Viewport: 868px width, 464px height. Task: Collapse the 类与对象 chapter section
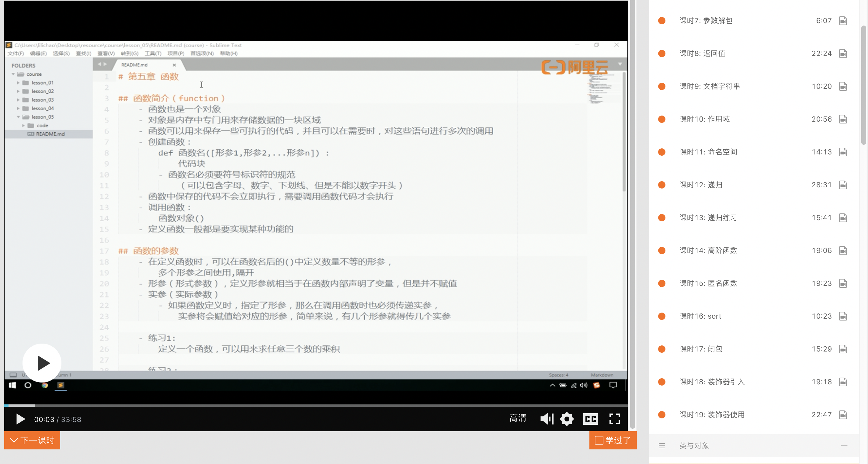tap(844, 445)
